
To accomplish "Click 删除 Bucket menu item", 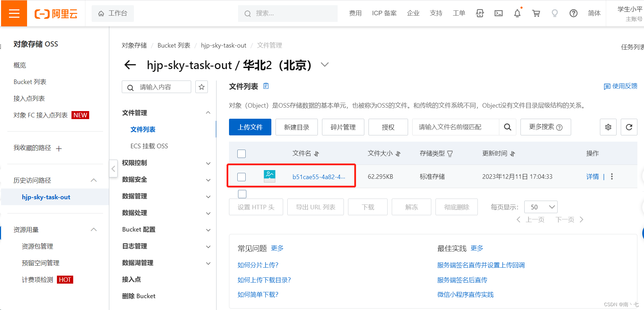I will [139, 296].
